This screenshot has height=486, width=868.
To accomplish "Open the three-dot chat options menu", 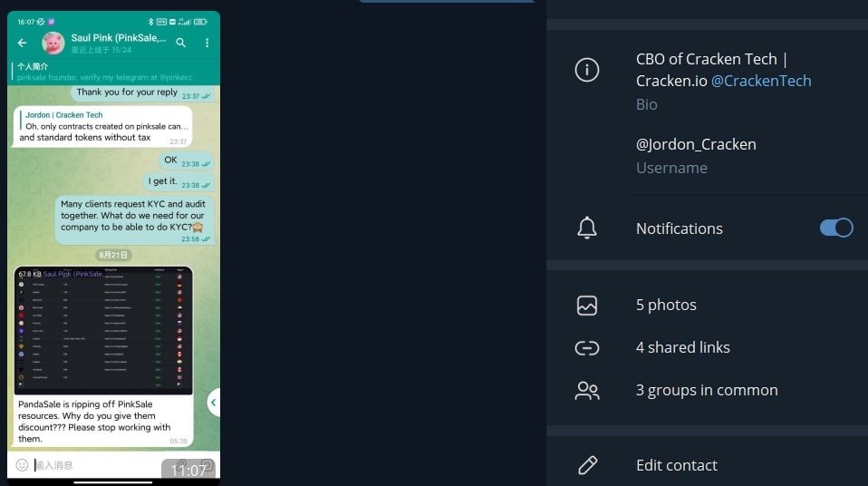I will click(x=207, y=43).
